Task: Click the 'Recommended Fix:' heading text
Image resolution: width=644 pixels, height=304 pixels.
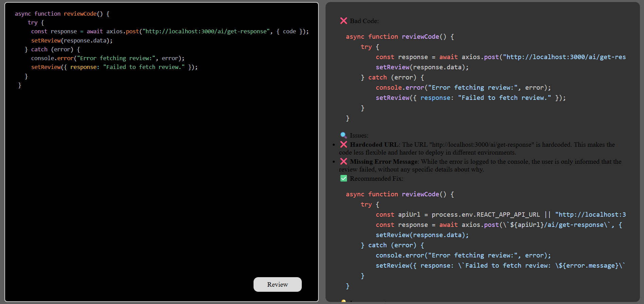Action: [377, 179]
